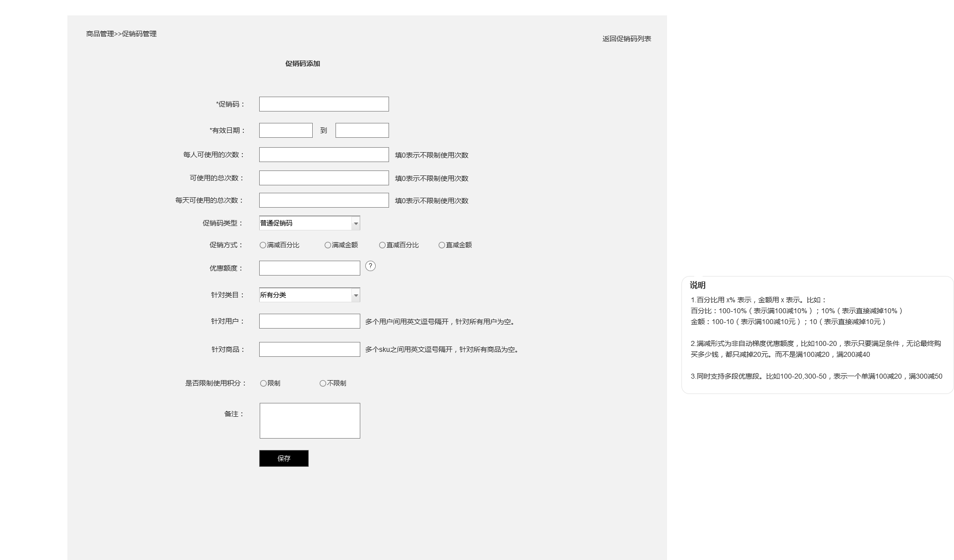The height and width of the screenshot is (560, 954).
Task: Select 满减金额 radio option
Action: tap(328, 245)
